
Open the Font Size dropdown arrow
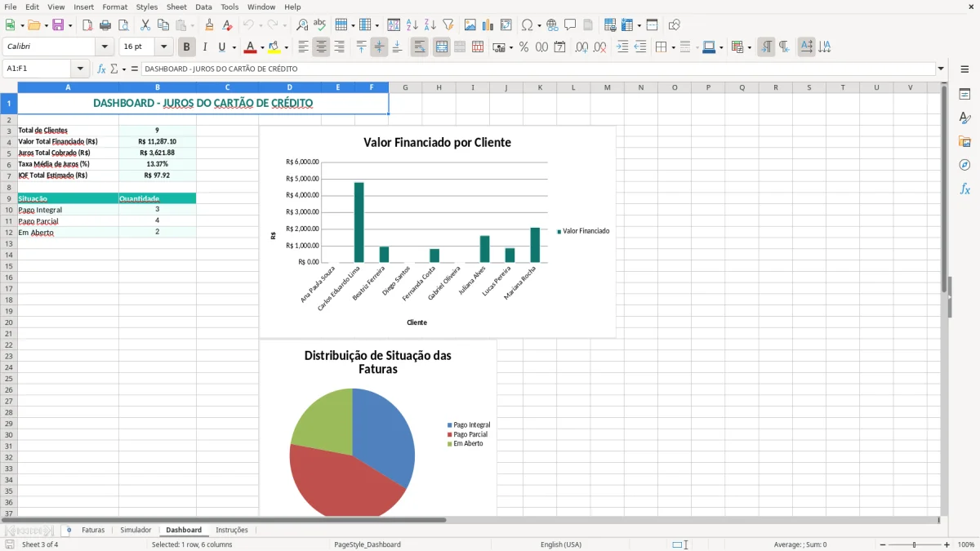[x=163, y=47]
